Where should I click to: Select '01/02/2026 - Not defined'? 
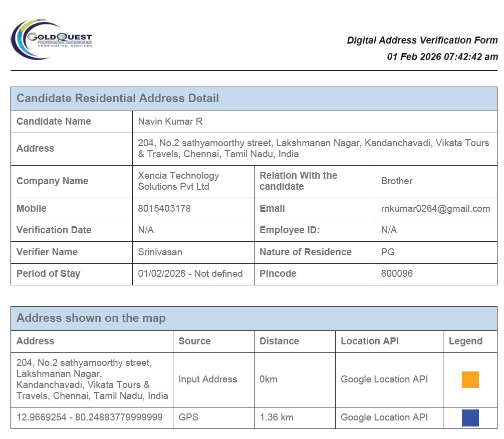pyautogui.click(x=190, y=274)
